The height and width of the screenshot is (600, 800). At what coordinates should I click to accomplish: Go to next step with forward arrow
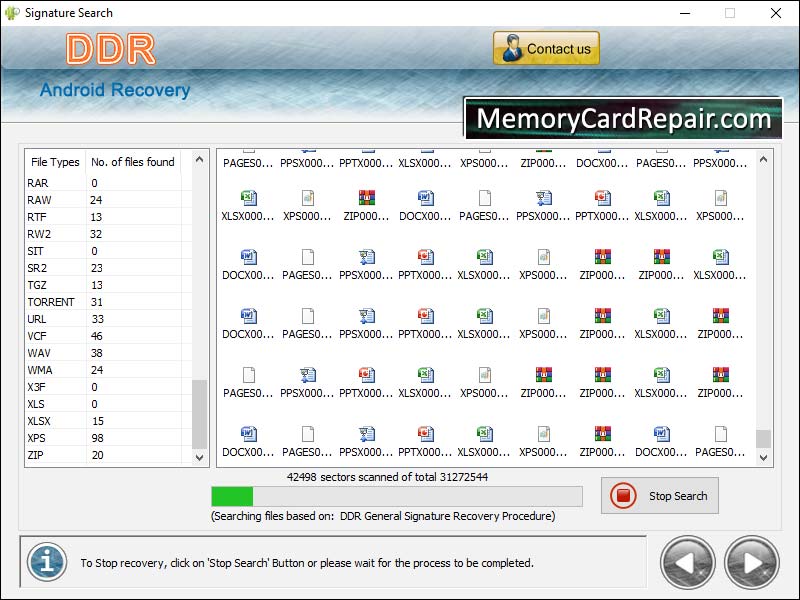752,563
